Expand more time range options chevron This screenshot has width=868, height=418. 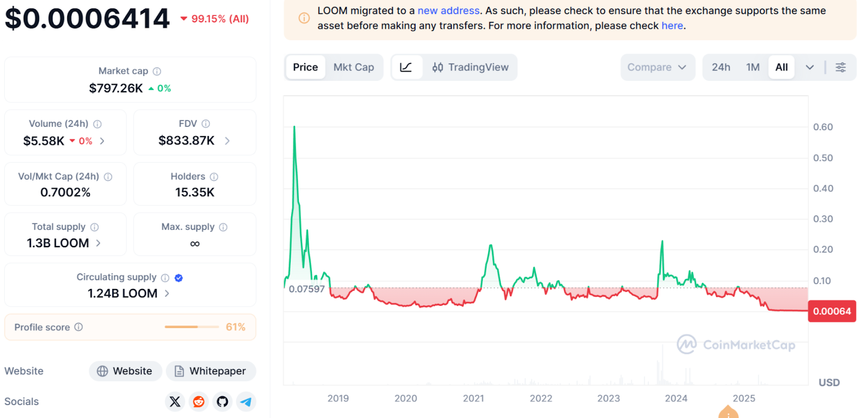(x=809, y=67)
